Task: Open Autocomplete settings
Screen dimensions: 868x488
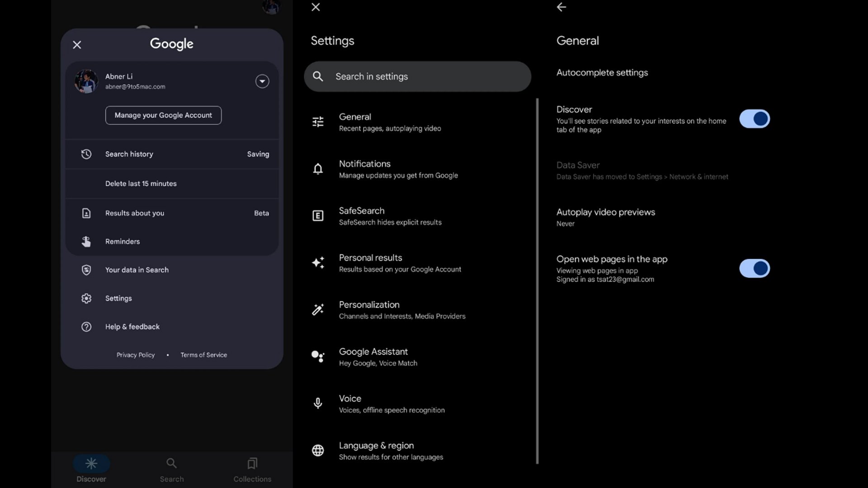Action: click(x=602, y=73)
